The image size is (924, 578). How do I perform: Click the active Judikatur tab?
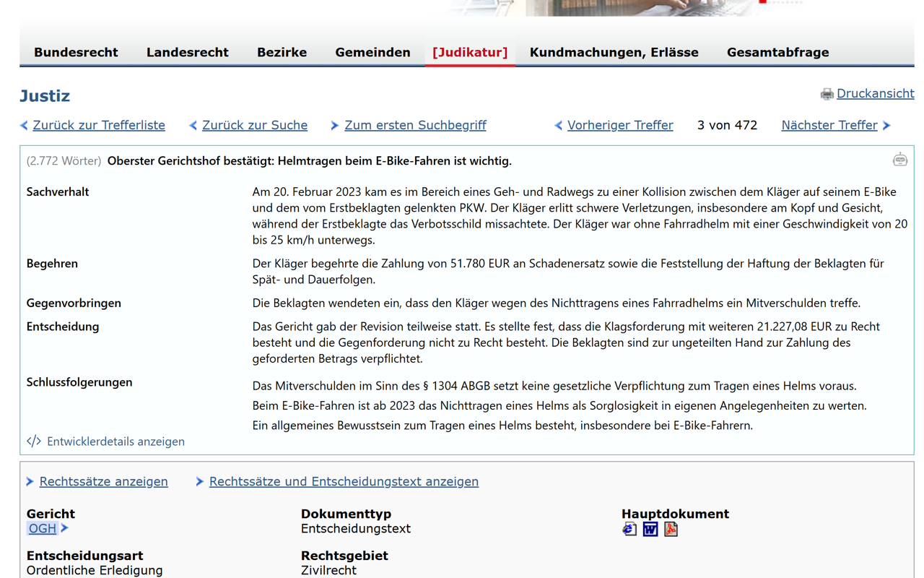470,52
